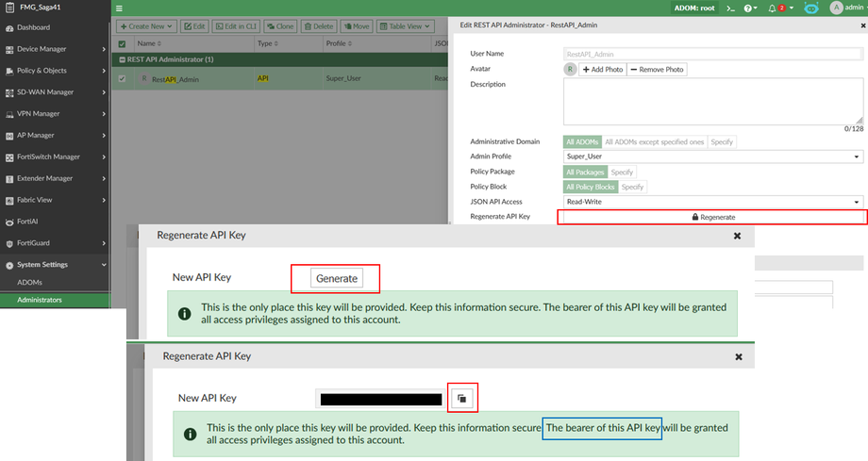Open the Admin Profile dropdown
The width and height of the screenshot is (868, 461).
[x=713, y=156]
